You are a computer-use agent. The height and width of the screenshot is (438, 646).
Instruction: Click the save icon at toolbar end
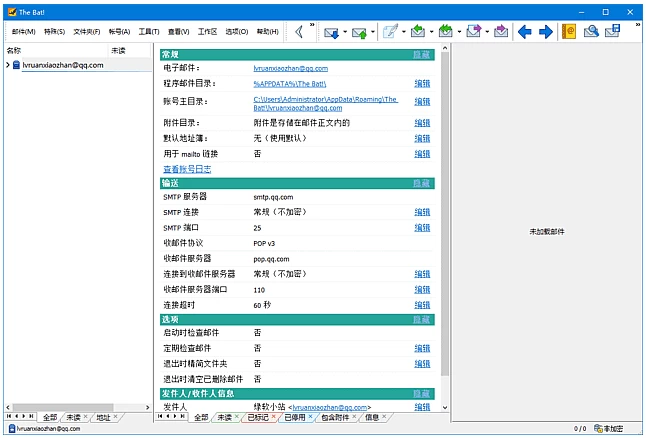click(612, 32)
